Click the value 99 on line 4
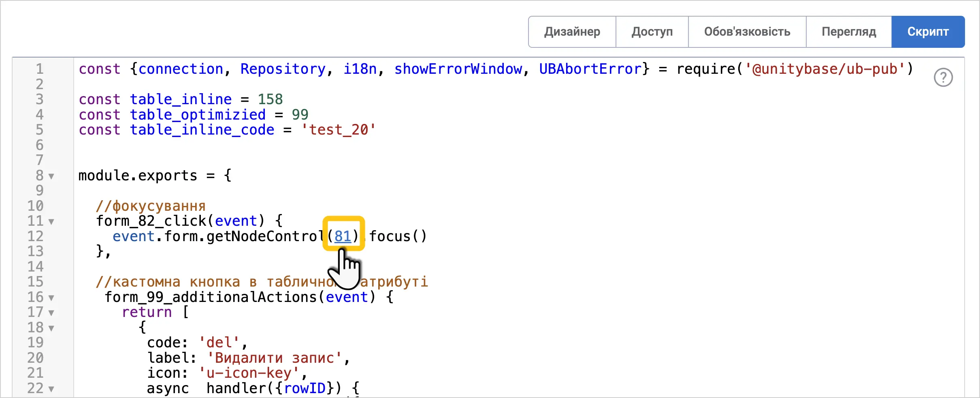 coord(300,115)
